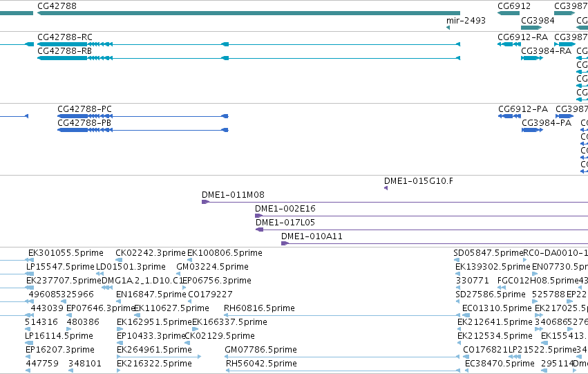Click EST LP21522.5prime

tap(515, 357)
